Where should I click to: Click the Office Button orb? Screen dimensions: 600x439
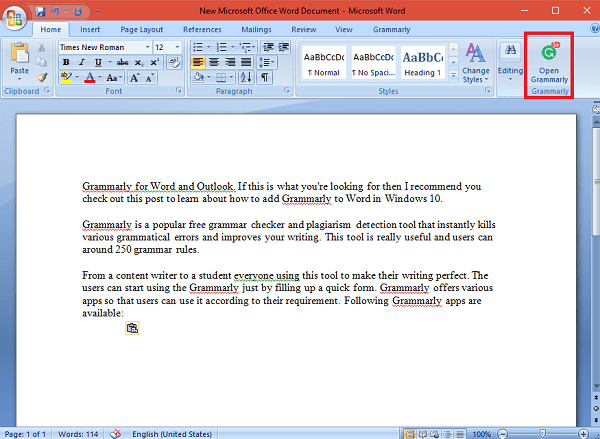[x=15, y=18]
